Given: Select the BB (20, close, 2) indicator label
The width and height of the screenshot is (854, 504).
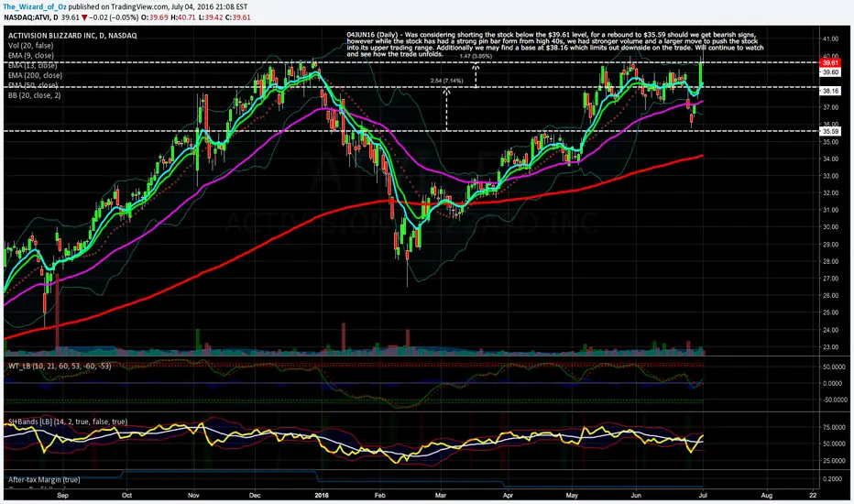Looking at the screenshot, I should point(34,95).
